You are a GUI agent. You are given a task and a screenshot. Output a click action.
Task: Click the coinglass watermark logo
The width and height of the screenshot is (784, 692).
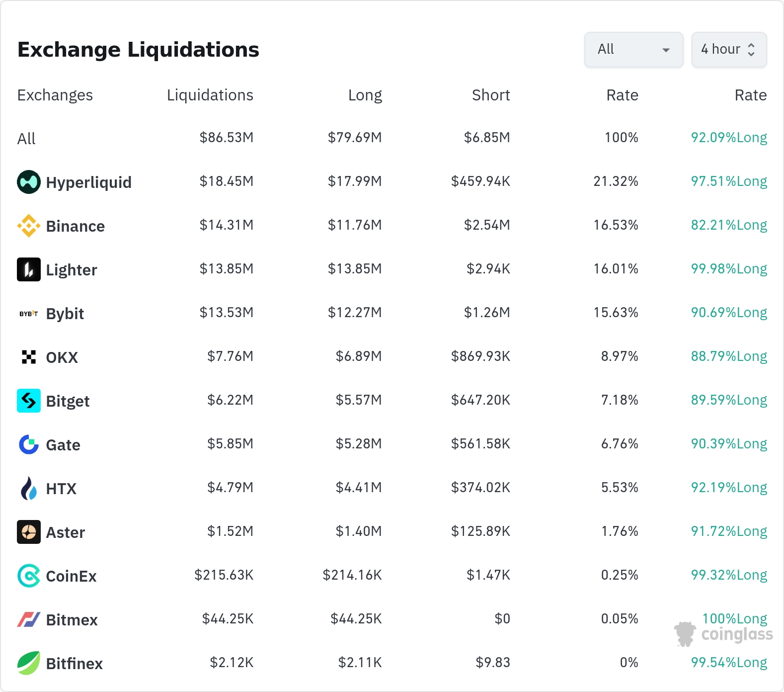point(723,634)
